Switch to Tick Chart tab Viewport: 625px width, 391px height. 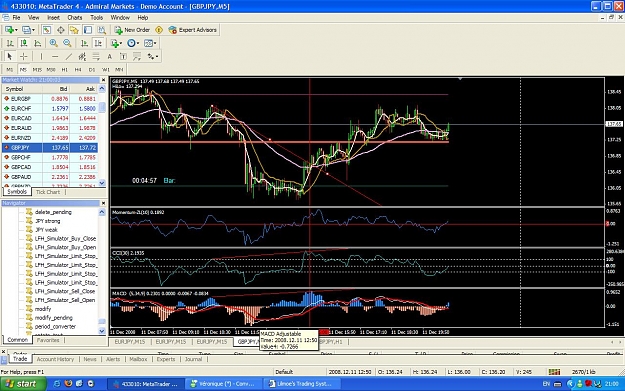[x=48, y=192]
